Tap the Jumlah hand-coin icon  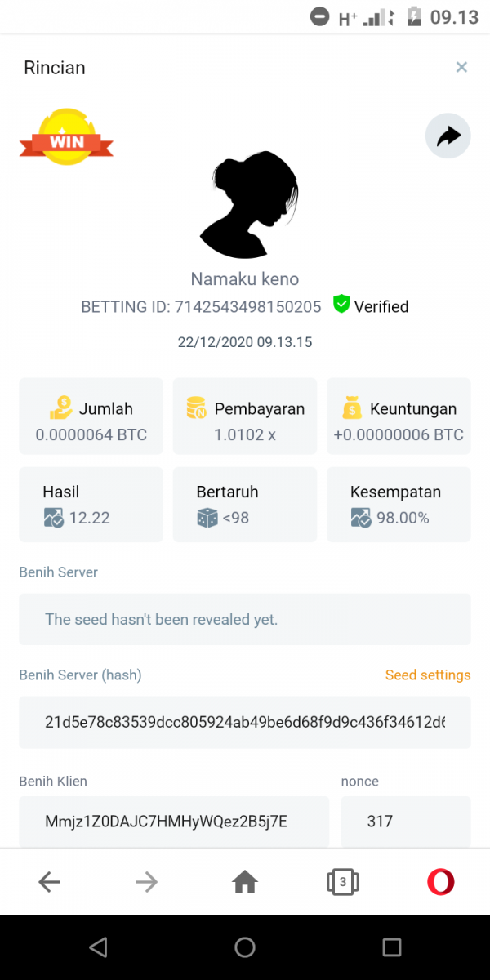tap(61, 408)
